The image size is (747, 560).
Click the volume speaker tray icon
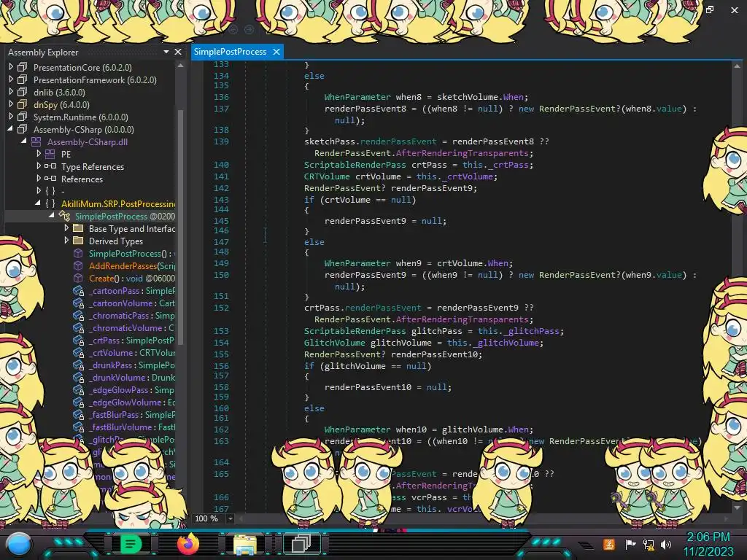tap(667, 544)
